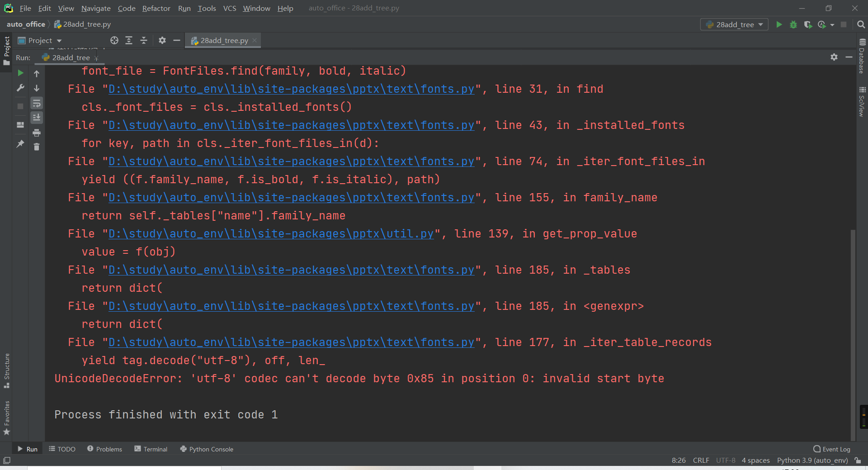Viewport: 868px width, 470px height.
Task: Click the wrench settings icon in Run panel
Action: click(x=20, y=88)
